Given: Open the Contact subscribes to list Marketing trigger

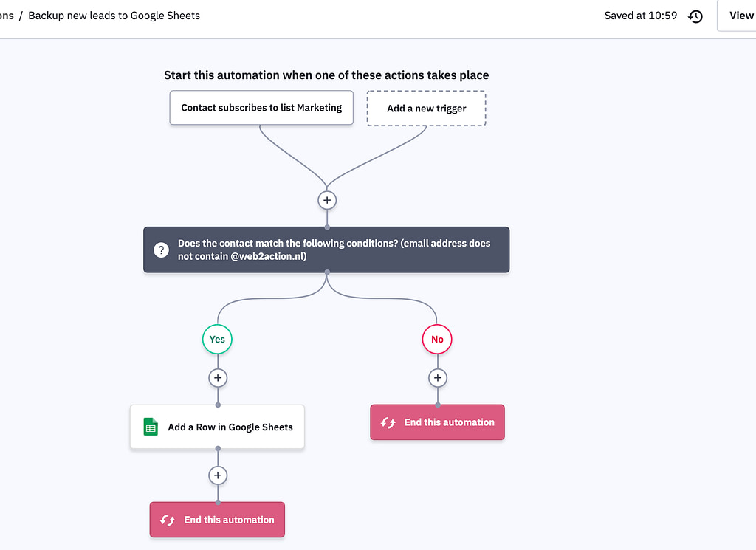Looking at the screenshot, I should click(x=261, y=107).
